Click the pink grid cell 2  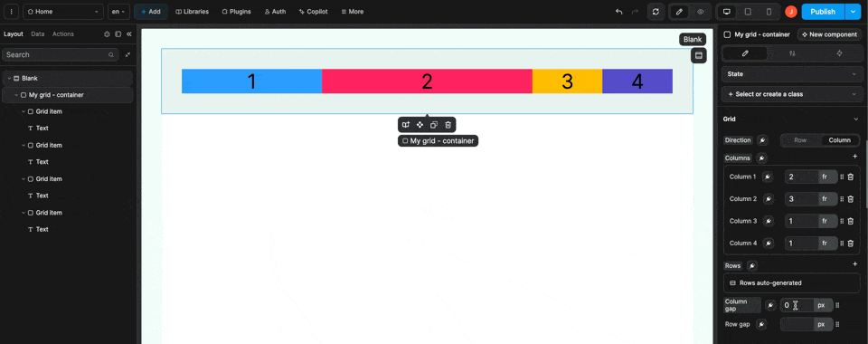[x=427, y=81]
